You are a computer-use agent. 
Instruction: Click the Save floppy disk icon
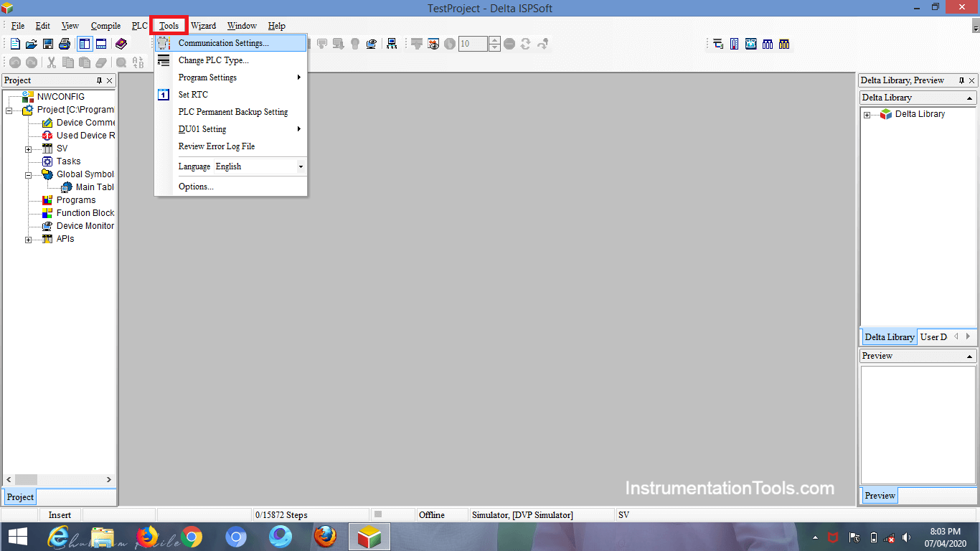(x=48, y=44)
